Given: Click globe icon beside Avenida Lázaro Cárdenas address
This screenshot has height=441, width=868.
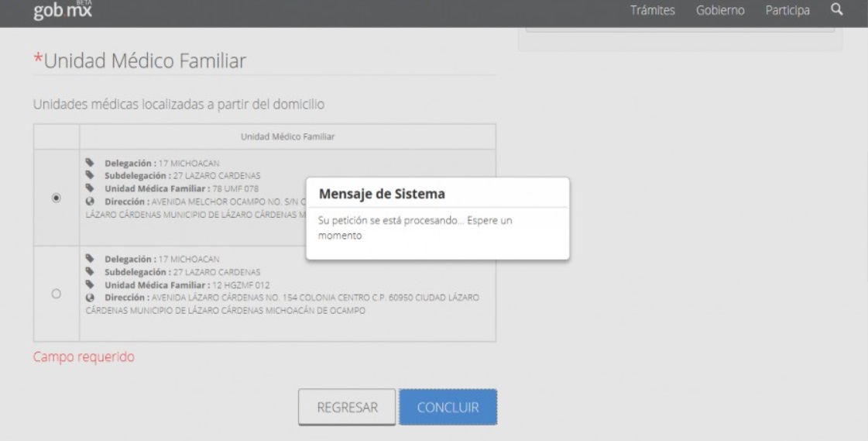Looking at the screenshot, I should (x=90, y=297).
